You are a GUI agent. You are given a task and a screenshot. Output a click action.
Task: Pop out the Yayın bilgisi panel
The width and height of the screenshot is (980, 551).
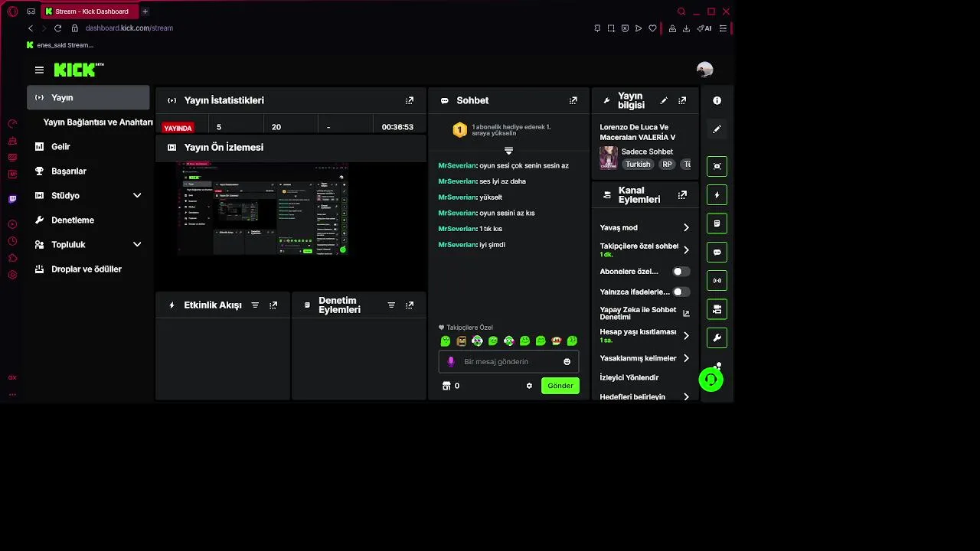pos(682,100)
